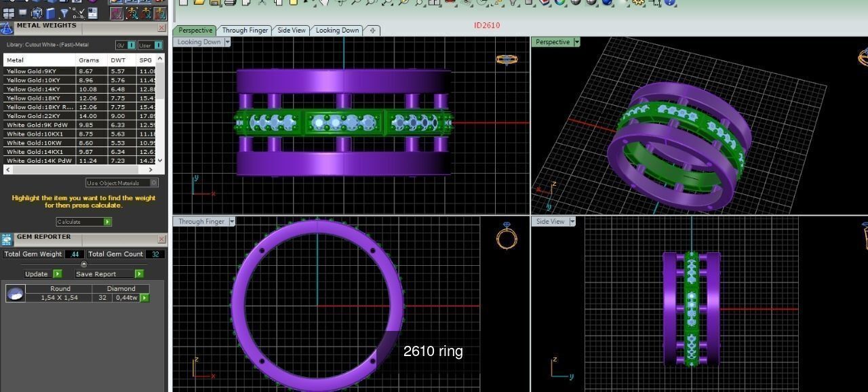Click the Metal column header
Screen dimensions: 868x392
(39, 60)
